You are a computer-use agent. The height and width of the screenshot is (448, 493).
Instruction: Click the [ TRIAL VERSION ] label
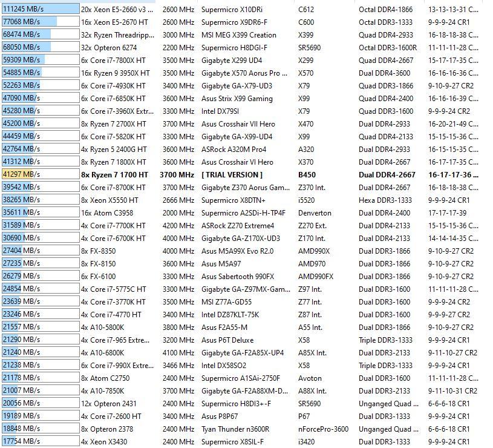[x=232, y=174]
